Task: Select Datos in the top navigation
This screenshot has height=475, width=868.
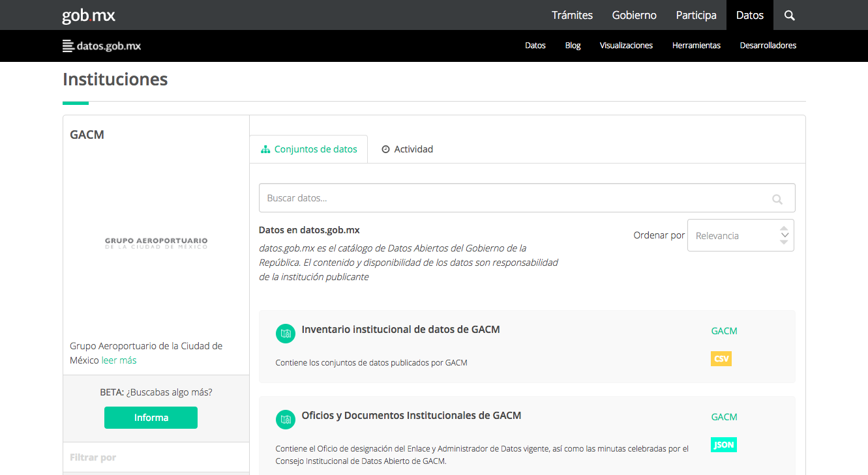Action: (x=750, y=15)
